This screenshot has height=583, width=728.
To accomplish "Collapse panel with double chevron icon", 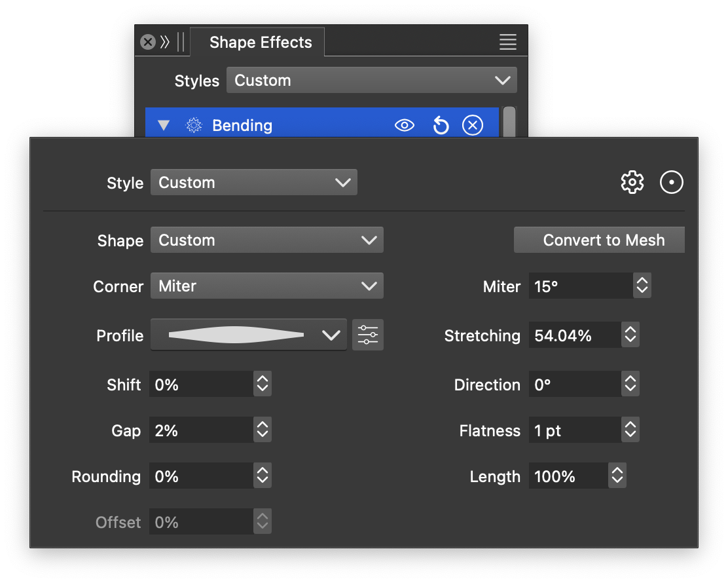I will click(165, 43).
